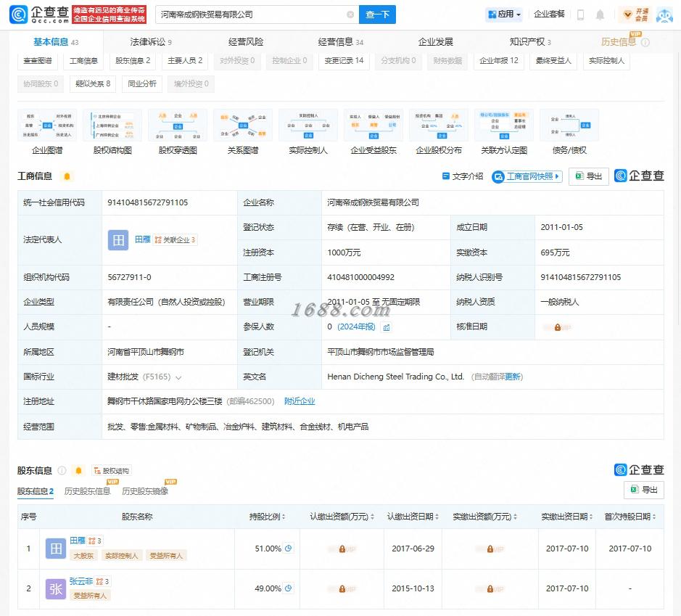Click 更新 link beside English name
This screenshot has width=681, height=616.
click(513, 377)
